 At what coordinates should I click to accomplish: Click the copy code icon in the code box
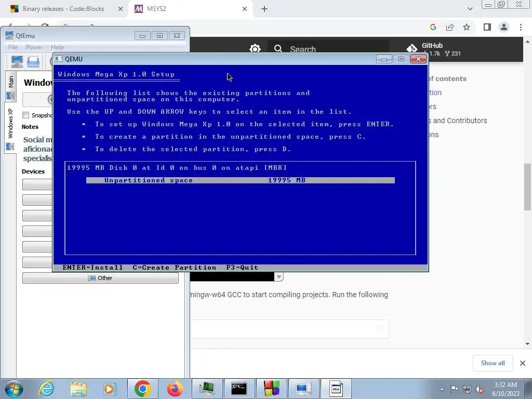[380, 329]
